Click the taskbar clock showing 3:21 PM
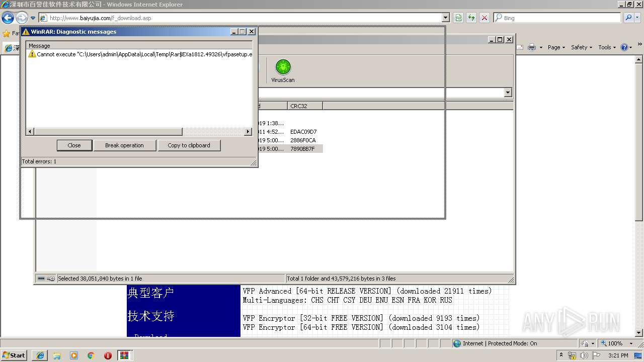 [618, 355]
